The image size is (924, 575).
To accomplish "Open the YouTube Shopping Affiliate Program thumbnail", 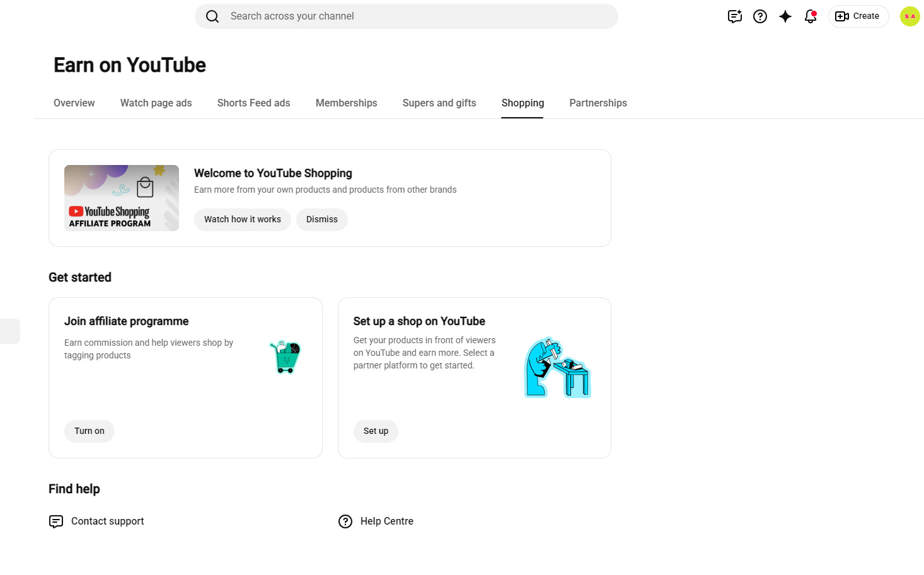I will click(x=122, y=198).
